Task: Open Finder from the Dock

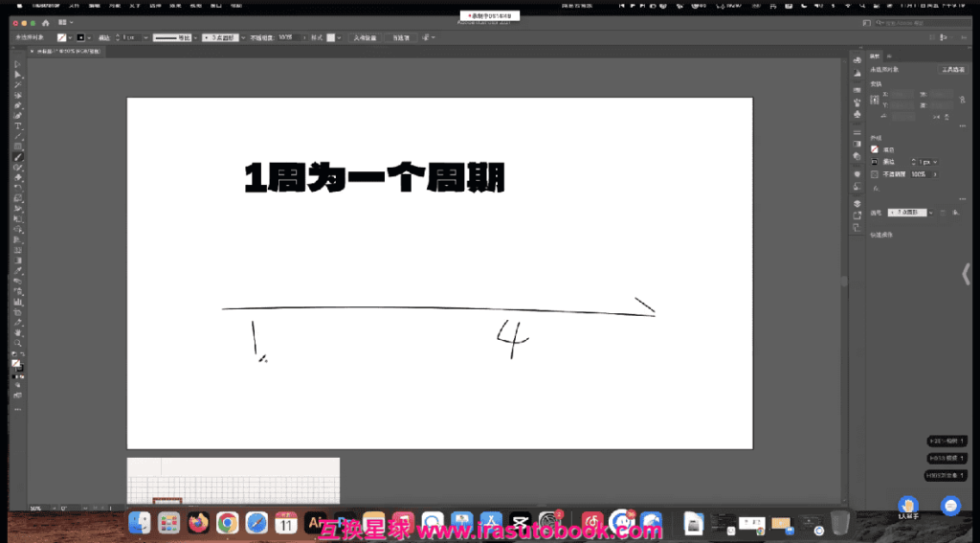Action: pyautogui.click(x=140, y=522)
